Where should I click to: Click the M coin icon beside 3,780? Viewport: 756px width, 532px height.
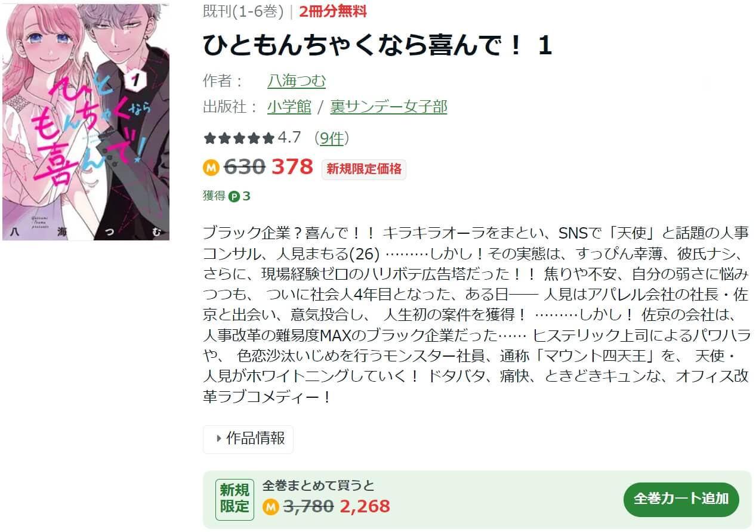(271, 507)
